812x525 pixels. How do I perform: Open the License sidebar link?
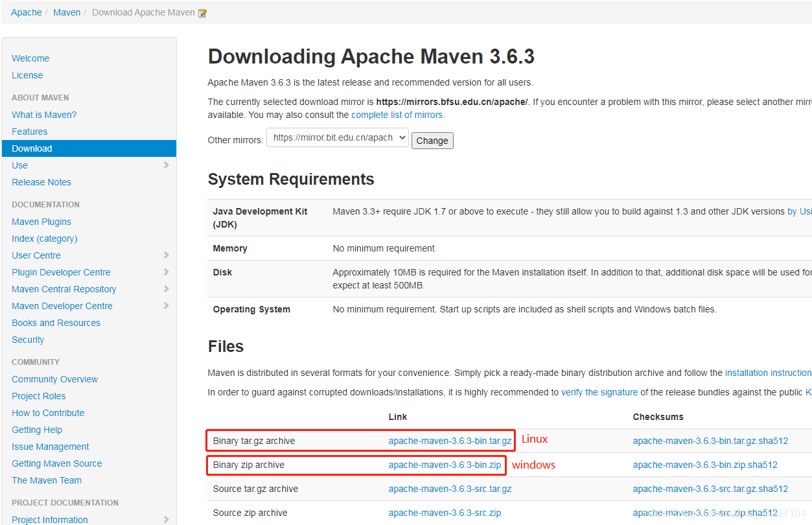point(27,75)
